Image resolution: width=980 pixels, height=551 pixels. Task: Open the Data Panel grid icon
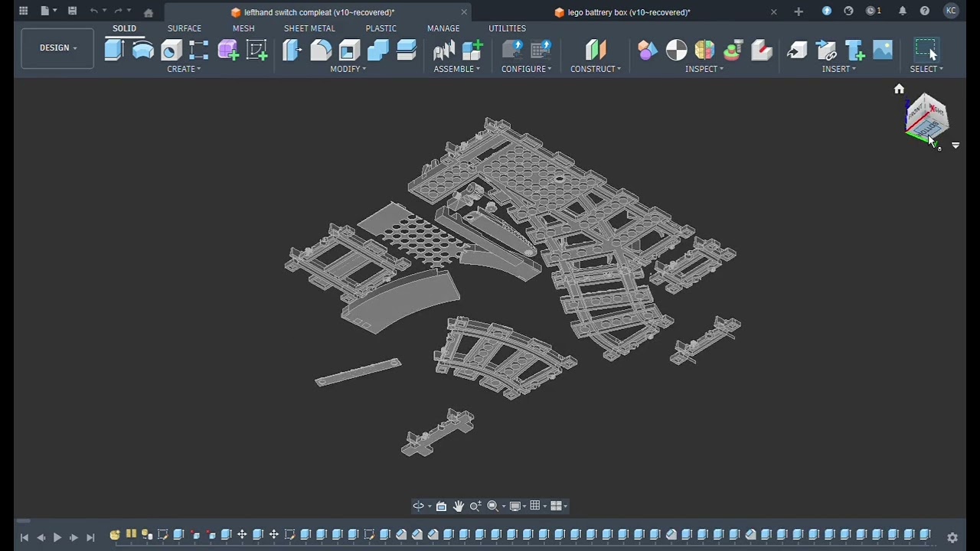[24, 11]
